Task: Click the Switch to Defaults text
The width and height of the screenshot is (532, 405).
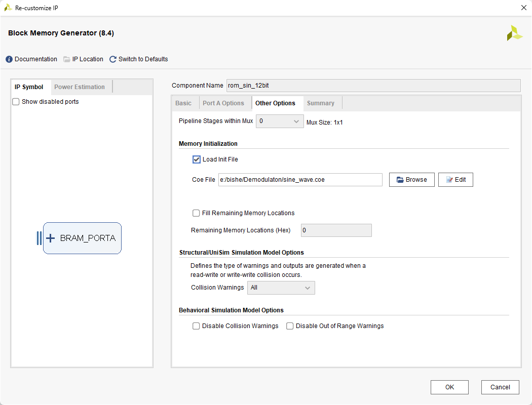Action: tap(143, 59)
